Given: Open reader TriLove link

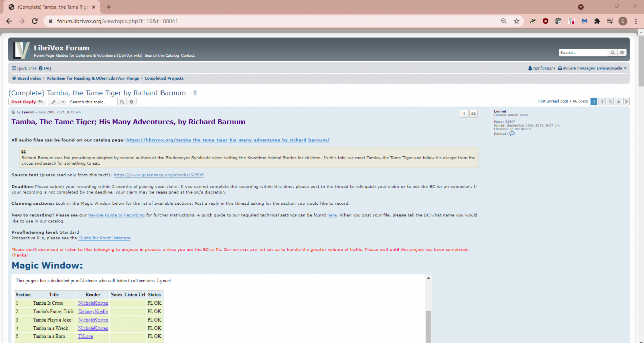Looking at the screenshot, I should click(x=86, y=336).
